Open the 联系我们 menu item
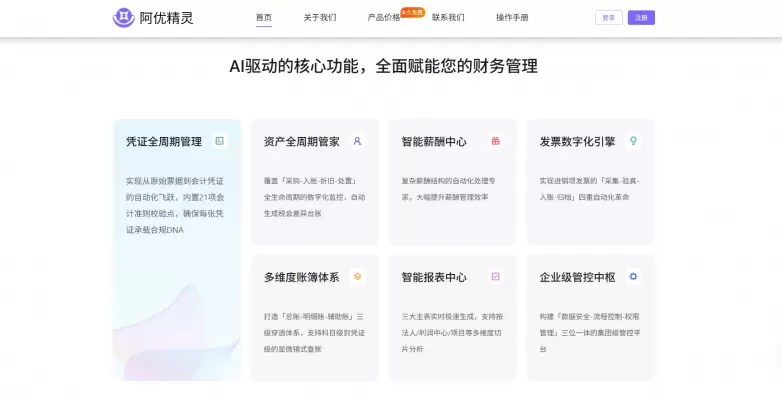 point(448,17)
